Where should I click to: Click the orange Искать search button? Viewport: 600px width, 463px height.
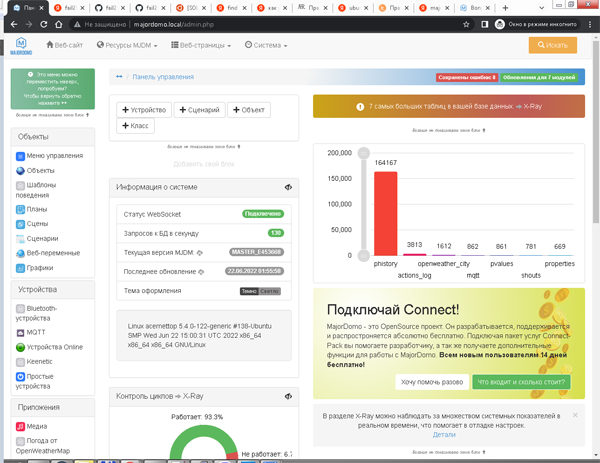[x=553, y=45]
